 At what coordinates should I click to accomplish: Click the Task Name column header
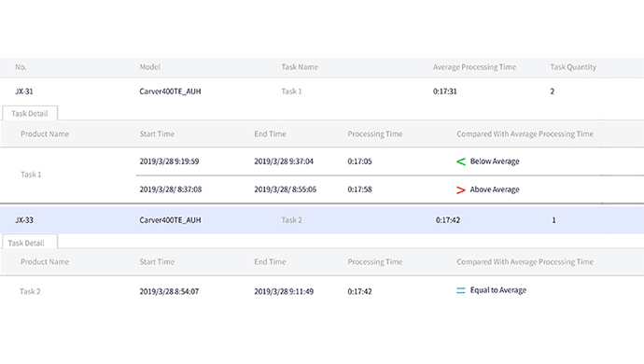(x=300, y=67)
